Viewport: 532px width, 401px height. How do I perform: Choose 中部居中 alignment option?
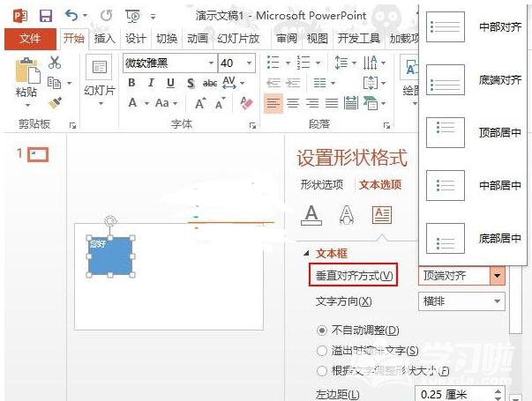pyautogui.click(x=476, y=185)
